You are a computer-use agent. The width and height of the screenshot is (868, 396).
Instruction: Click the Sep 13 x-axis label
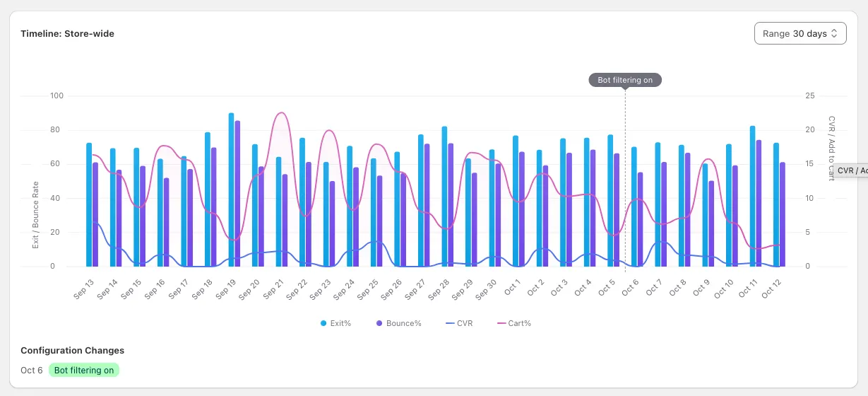pos(84,289)
